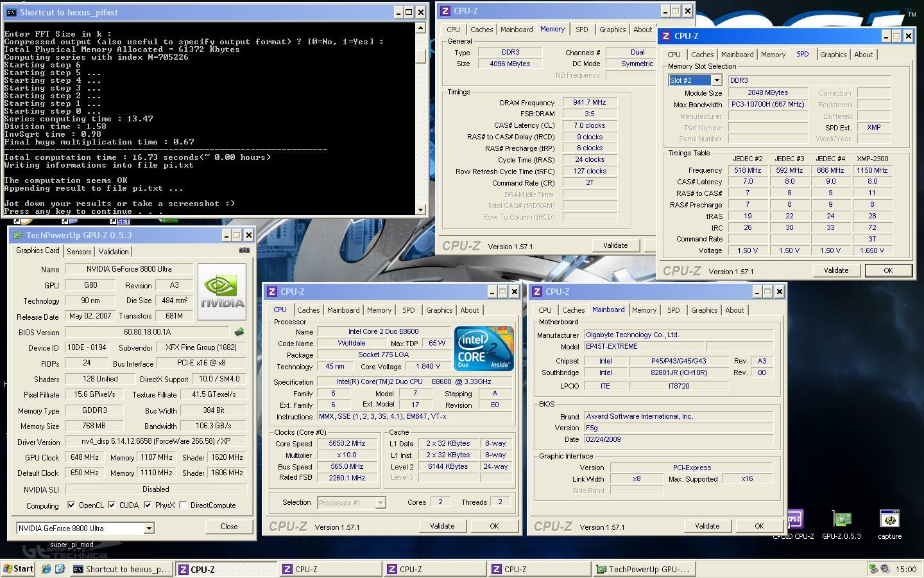Click Validate in the Memory window

615,245
